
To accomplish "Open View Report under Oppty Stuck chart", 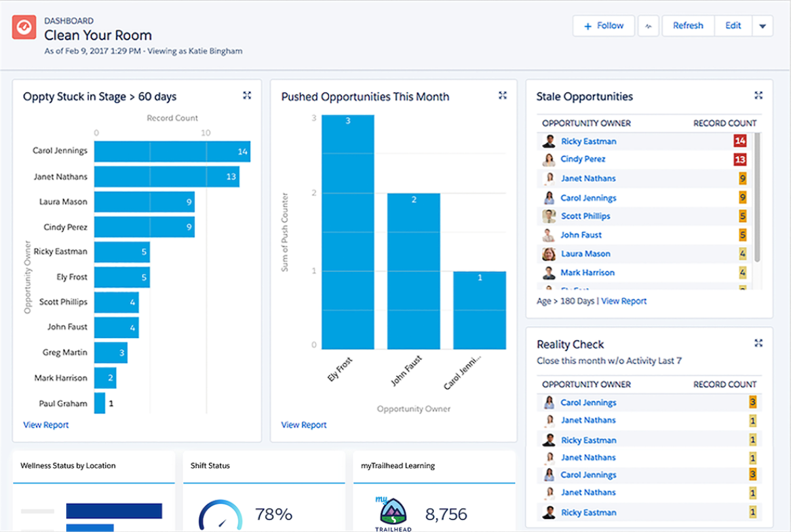I will (46, 425).
